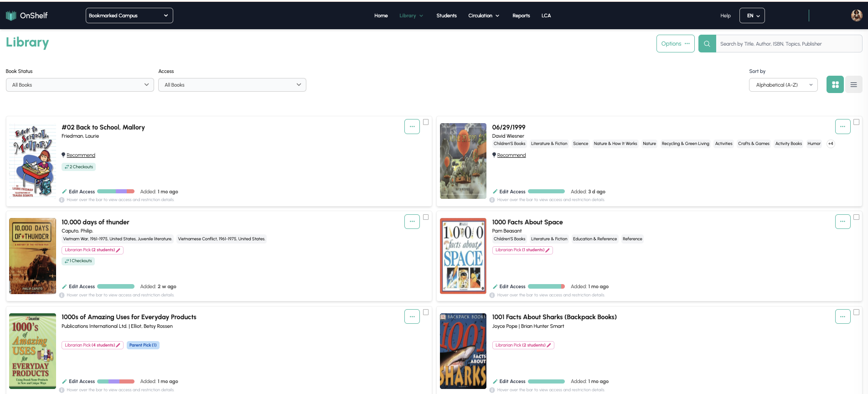Image resolution: width=868 pixels, height=394 pixels.
Task: Switch to list view layout
Action: click(853, 85)
